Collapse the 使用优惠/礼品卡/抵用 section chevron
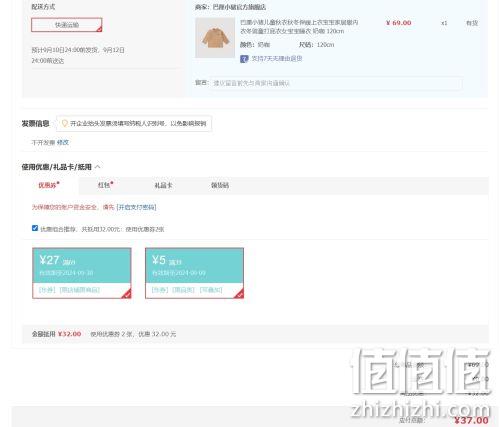The height and width of the screenshot is (427, 500). (x=98, y=167)
